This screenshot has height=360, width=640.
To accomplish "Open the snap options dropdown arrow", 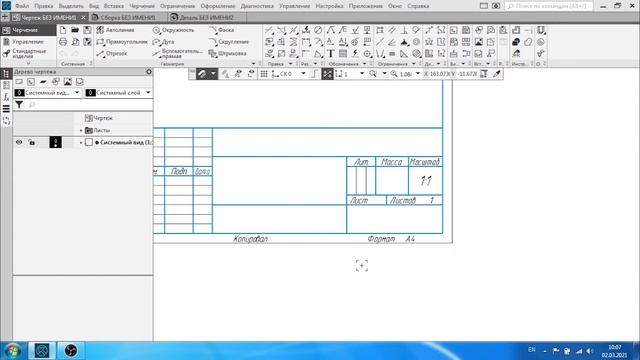I will point(213,74).
